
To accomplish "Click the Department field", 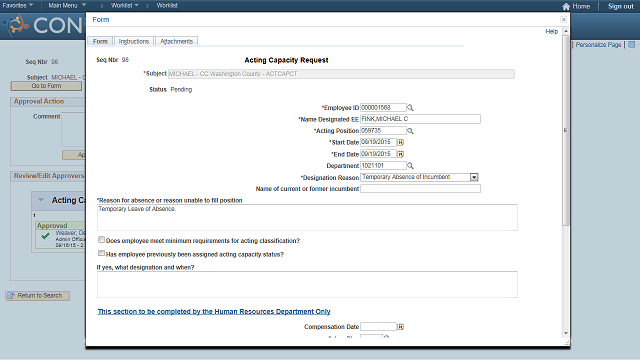I will point(383,166).
